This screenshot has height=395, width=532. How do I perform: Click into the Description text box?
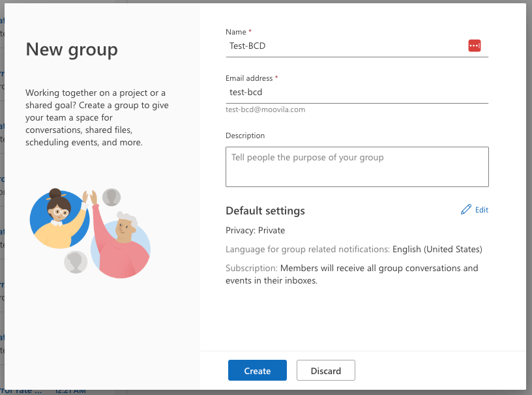coord(357,167)
